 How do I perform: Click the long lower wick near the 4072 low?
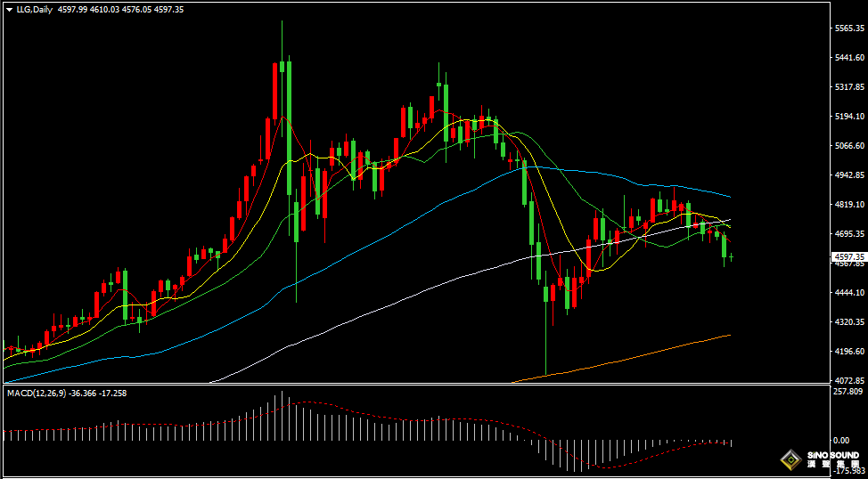(x=545, y=347)
